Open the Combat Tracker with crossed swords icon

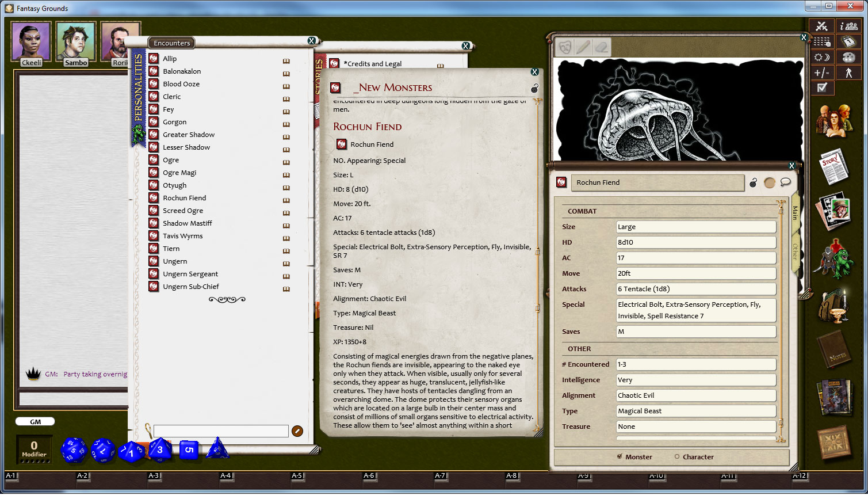[x=822, y=25]
